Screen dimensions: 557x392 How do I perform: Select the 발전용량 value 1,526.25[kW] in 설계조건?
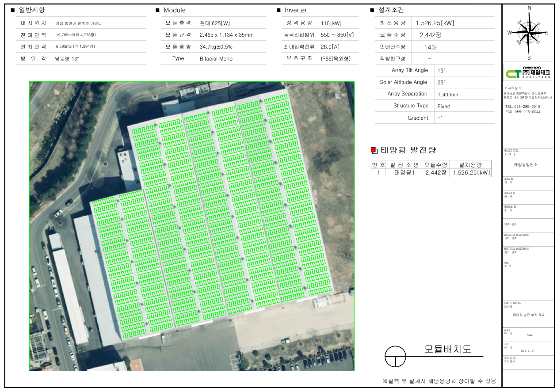(435, 23)
